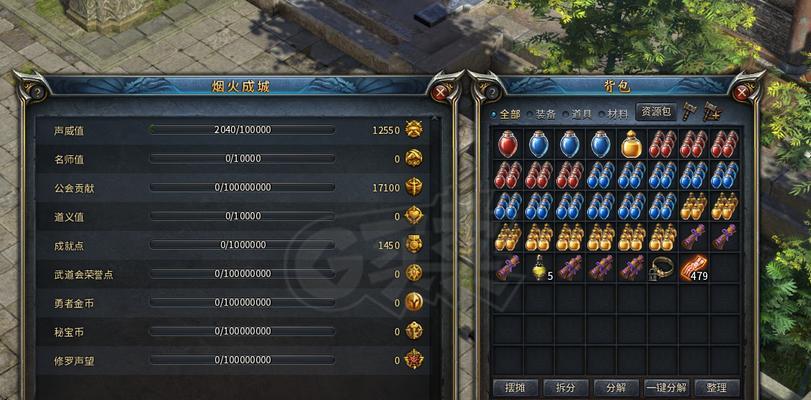Select the single yellow potion in 背包

coord(632,144)
